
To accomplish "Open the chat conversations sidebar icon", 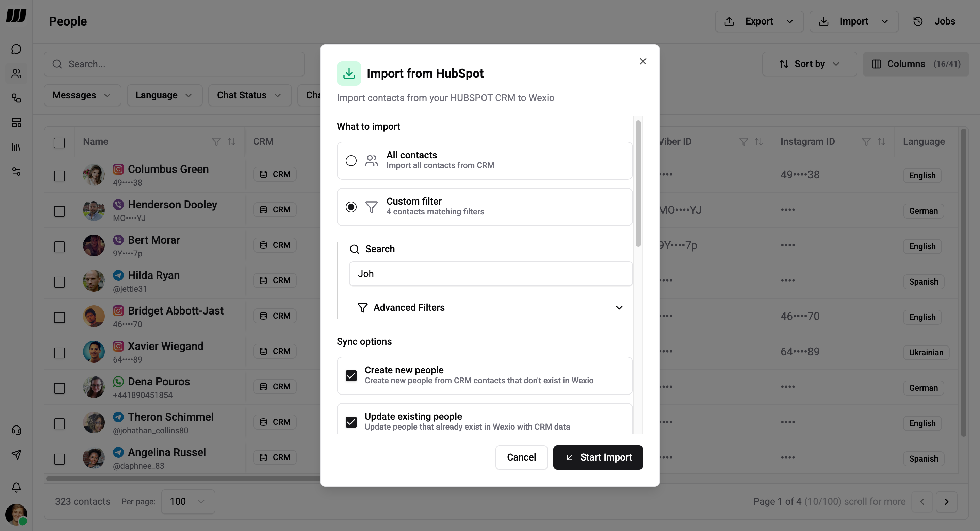I will [x=16, y=49].
